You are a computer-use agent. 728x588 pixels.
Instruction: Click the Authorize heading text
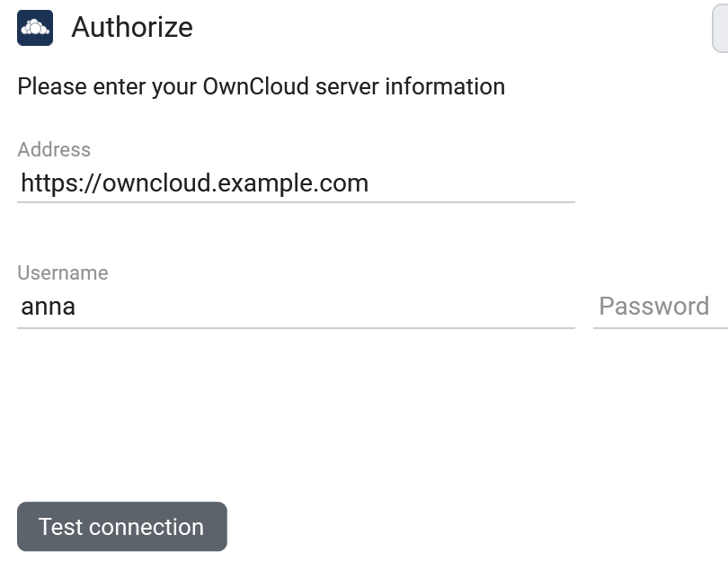pos(132,27)
